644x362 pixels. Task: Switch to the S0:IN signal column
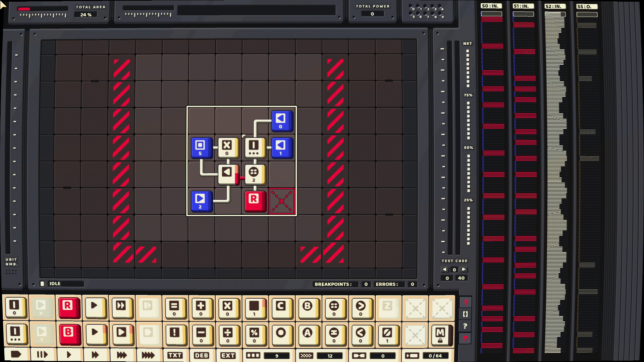point(491,6)
